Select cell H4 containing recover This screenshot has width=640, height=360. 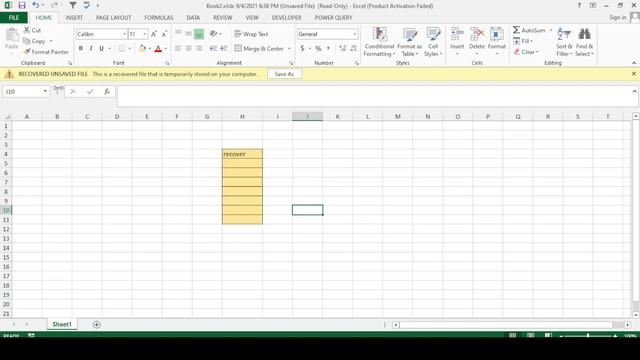coord(242,154)
